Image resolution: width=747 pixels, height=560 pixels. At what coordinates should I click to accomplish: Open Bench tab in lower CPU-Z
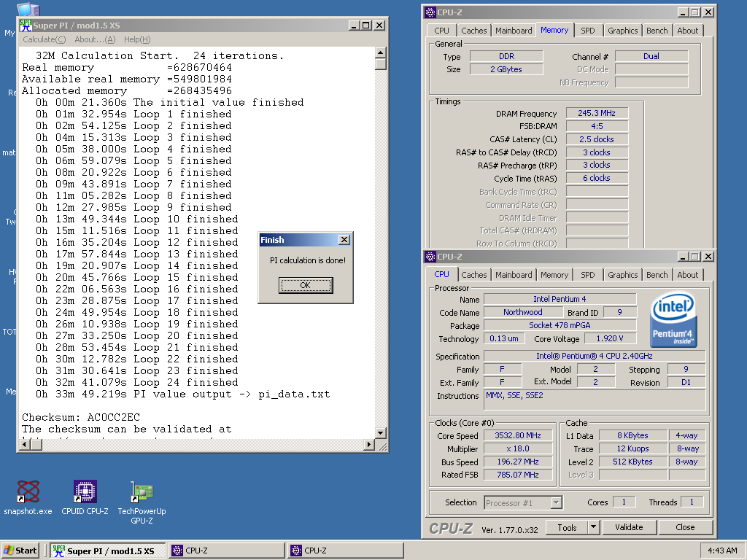tap(657, 275)
